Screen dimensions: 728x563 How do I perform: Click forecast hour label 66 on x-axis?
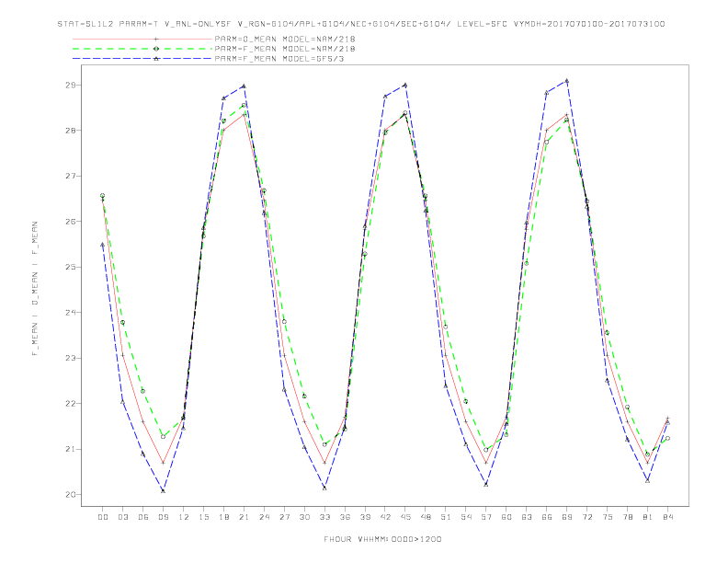(547, 517)
